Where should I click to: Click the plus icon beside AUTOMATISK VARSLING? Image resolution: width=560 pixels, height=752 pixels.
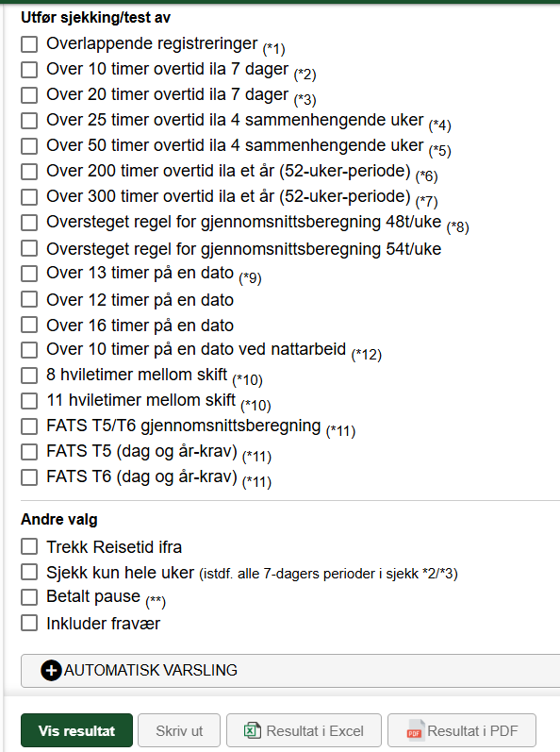51,670
